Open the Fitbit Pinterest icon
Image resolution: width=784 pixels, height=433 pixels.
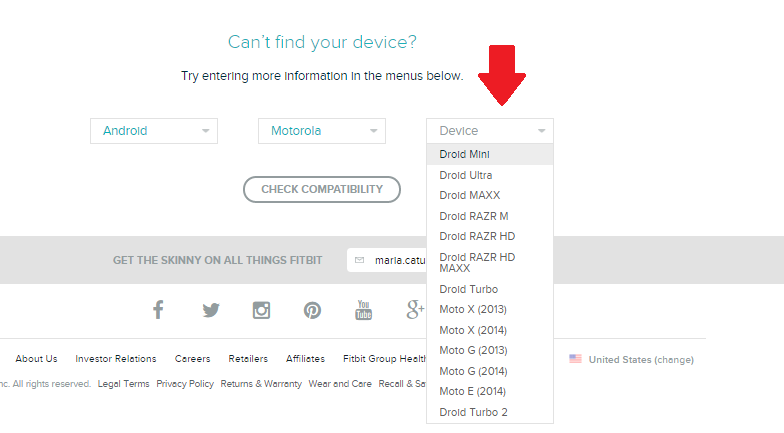pyautogui.click(x=312, y=310)
